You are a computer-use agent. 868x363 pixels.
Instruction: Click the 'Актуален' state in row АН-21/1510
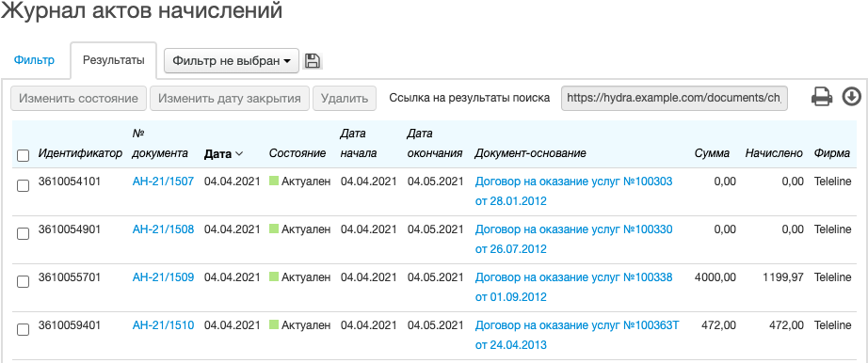(x=299, y=325)
